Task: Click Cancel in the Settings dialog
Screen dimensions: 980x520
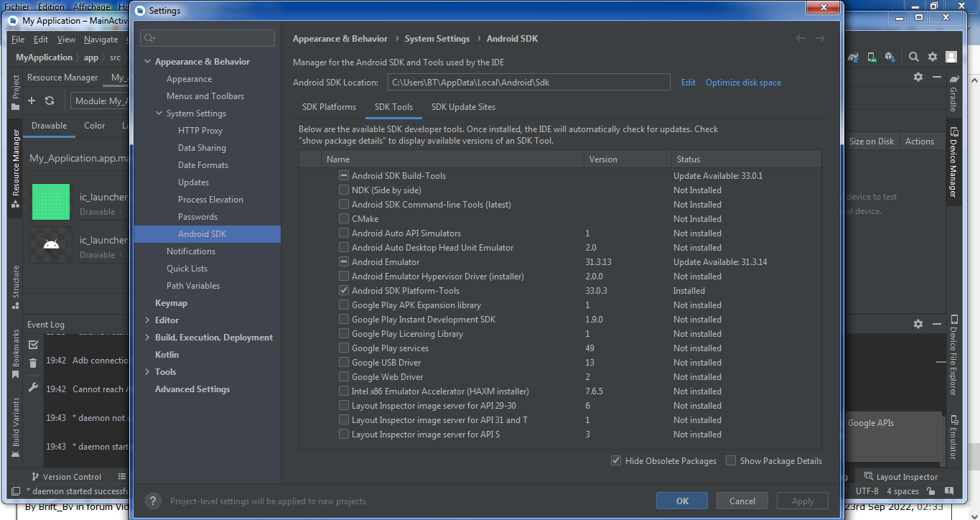Action: [742, 501]
